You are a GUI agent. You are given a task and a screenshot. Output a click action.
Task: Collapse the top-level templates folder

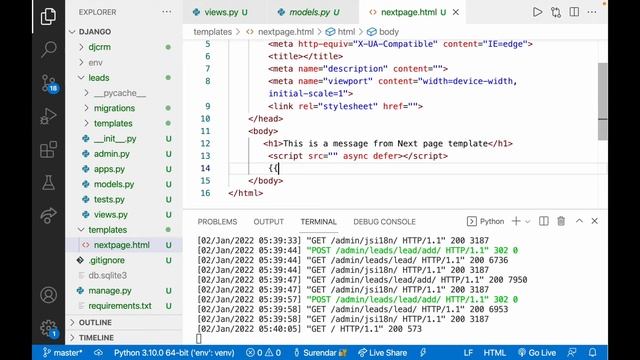coord(108,230)
